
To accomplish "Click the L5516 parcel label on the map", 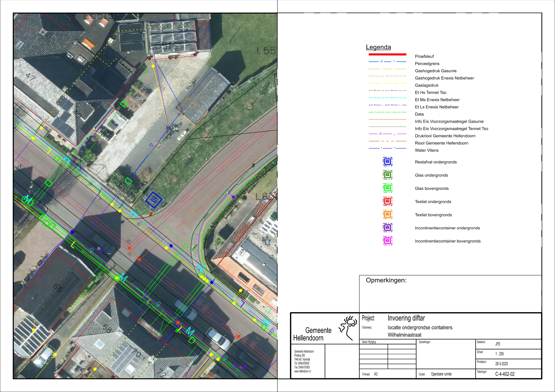I will (163, 46).
